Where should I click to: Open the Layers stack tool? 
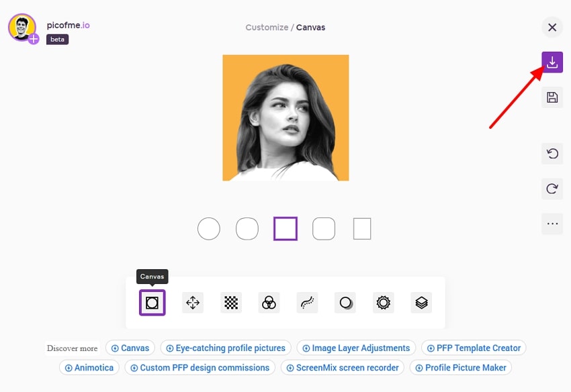tap(421, 303)
